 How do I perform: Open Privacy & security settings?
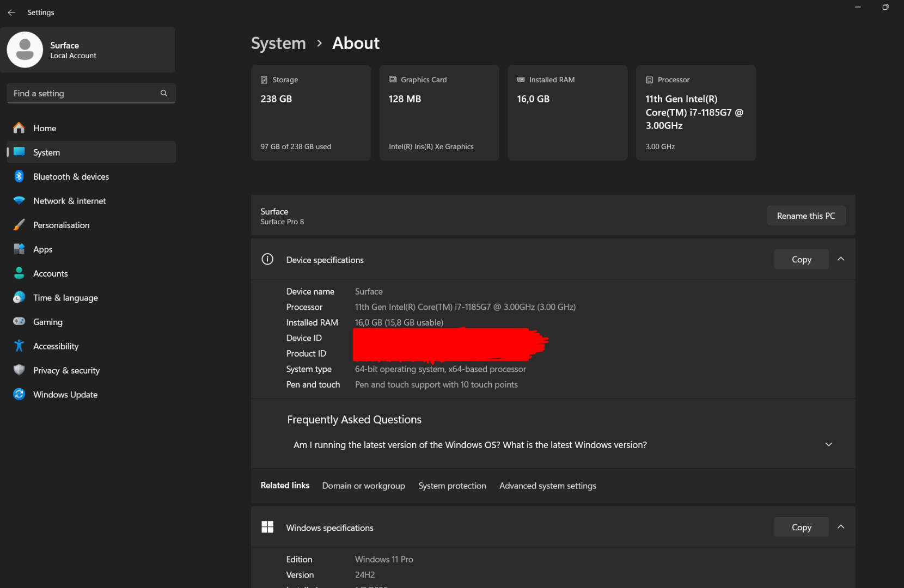(x=91, y=370)
